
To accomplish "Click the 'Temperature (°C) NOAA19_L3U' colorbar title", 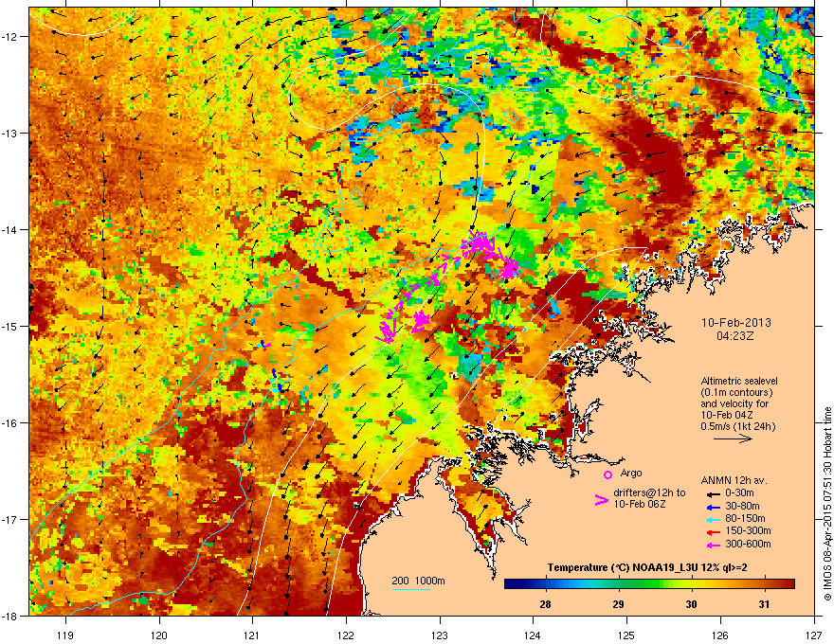I will [622, 567].
